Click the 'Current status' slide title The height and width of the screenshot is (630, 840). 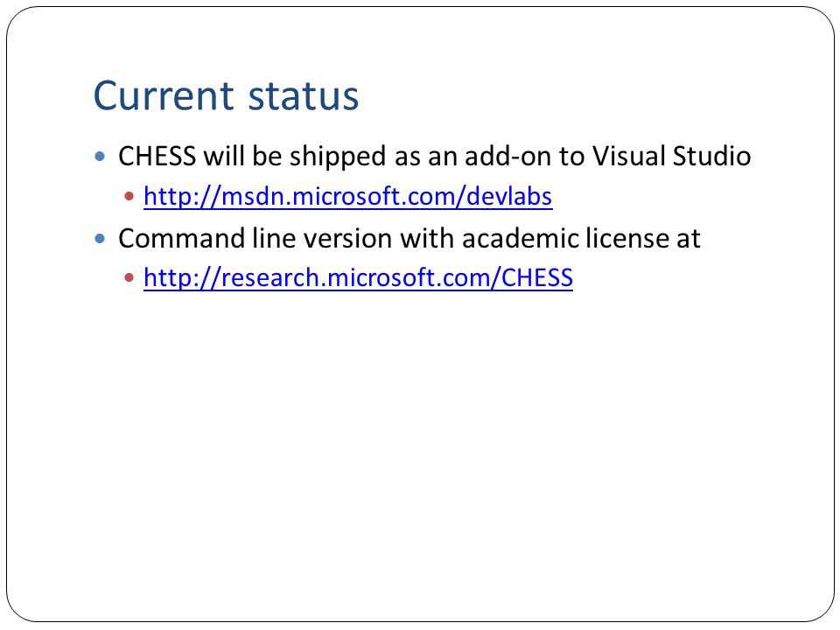tap(226, 96)
